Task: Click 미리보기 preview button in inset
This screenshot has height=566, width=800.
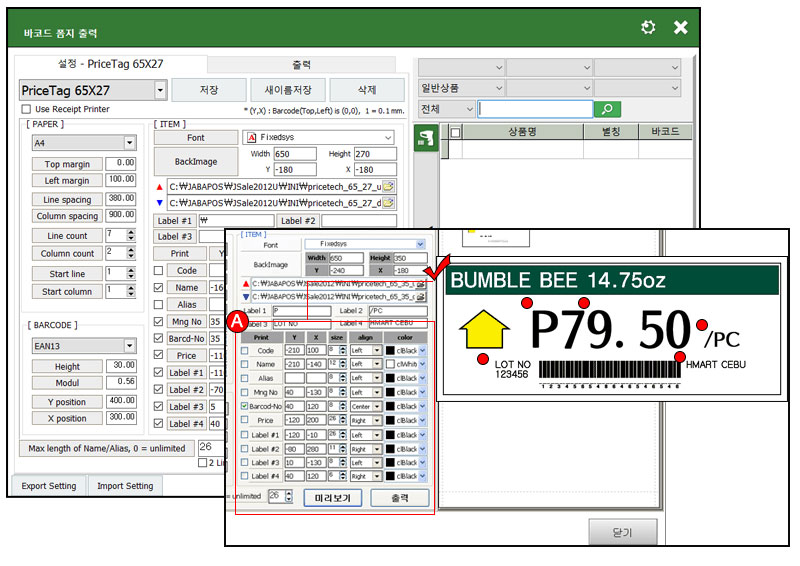Action: point(333,498)
